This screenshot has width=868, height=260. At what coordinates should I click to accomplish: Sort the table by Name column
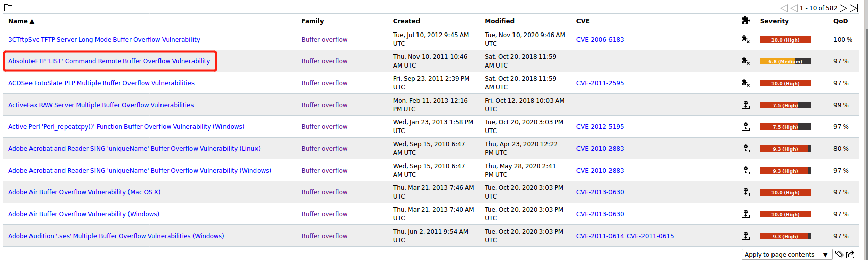[18, 21]
